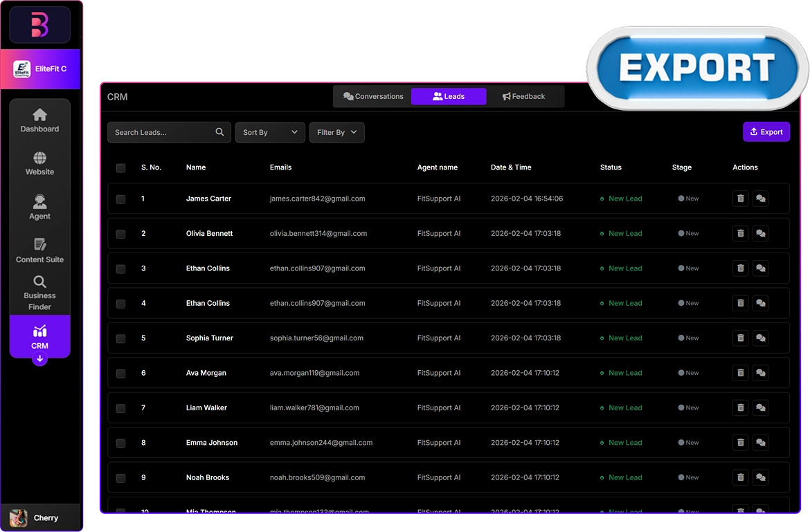Delete James Carter lead with trash icon

coord(740,199)
